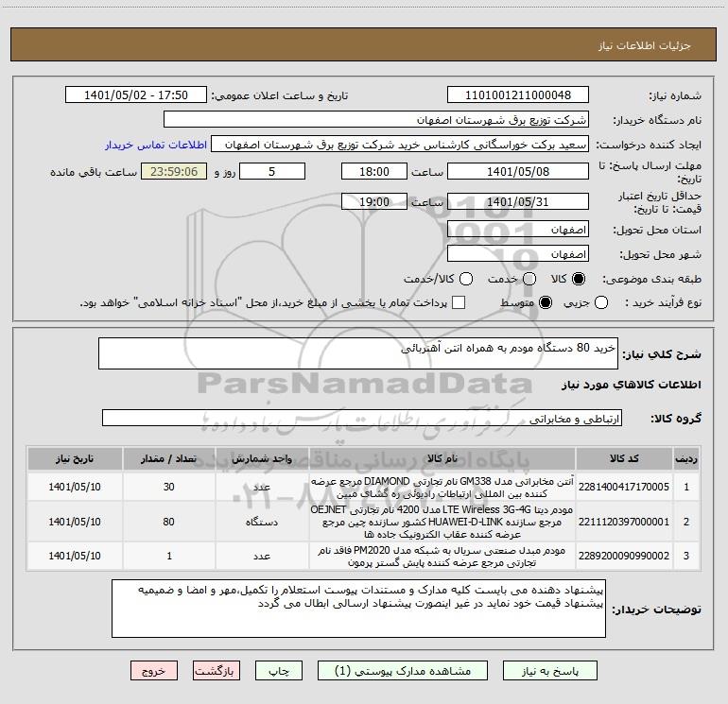Select the خدمت radio button
Image resolution: width=728 pixels, height=704 pixels.
[x=529, y=279]
